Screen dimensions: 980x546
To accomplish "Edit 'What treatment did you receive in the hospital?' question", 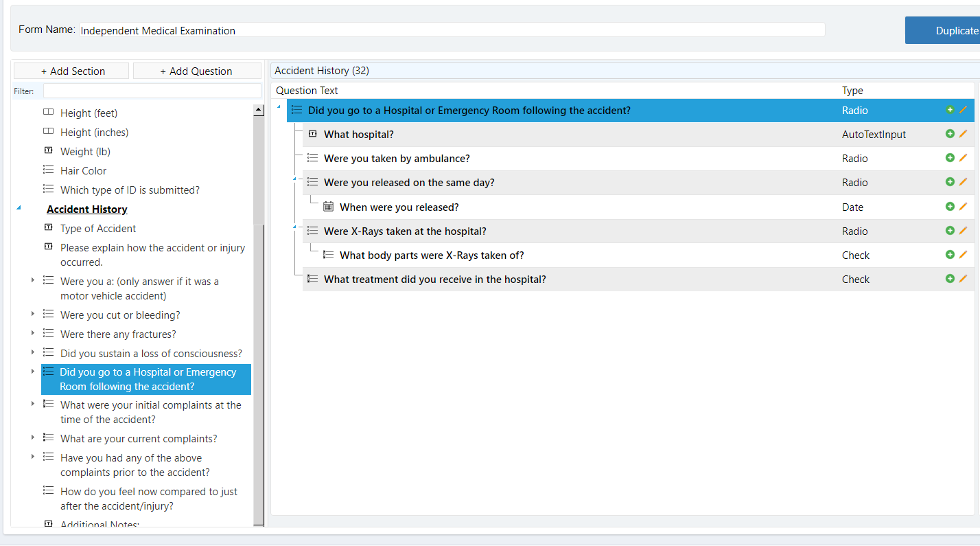I will tap(963, 279).
